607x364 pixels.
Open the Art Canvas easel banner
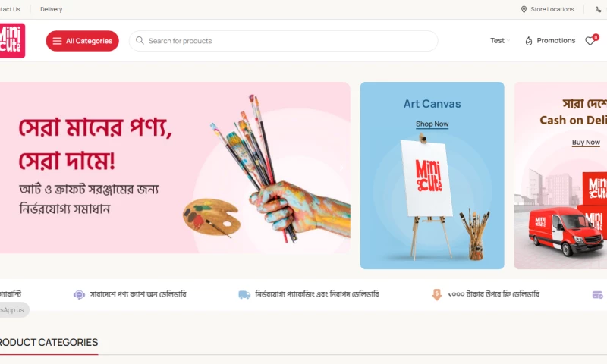tap(432, 176)
